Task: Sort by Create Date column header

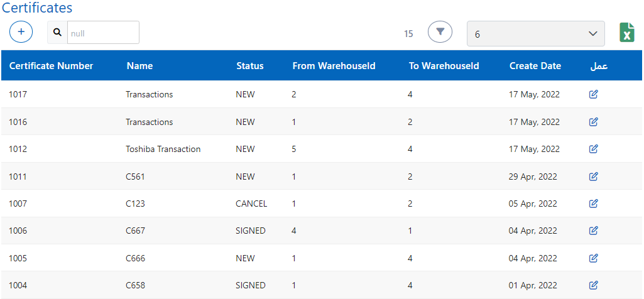Action: click(x=535, y=66)
